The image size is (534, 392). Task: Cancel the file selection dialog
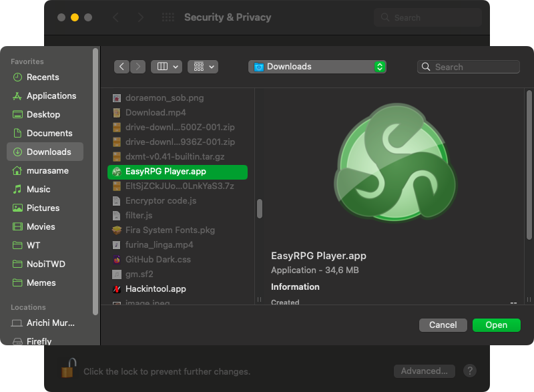click(443, 325)
